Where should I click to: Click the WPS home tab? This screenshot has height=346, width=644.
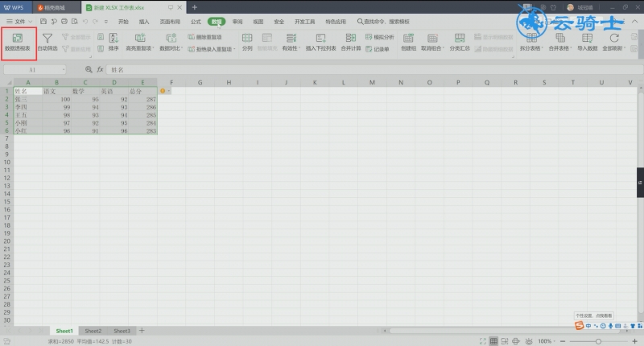[x=14, y=7]
